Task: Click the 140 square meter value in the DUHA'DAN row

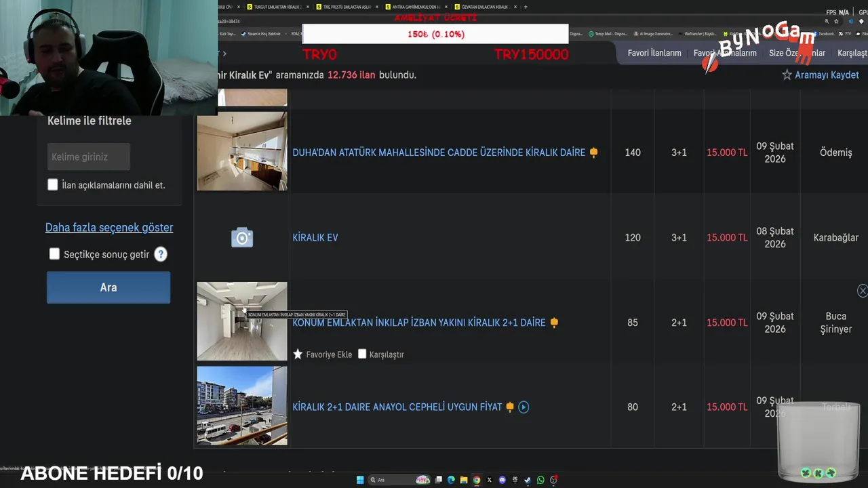Action: click(633, 152)
